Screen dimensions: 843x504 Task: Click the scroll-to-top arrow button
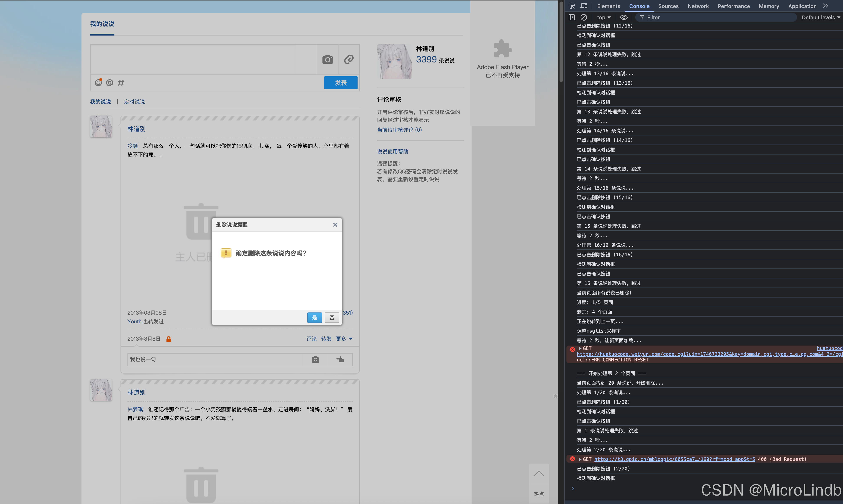539,474
